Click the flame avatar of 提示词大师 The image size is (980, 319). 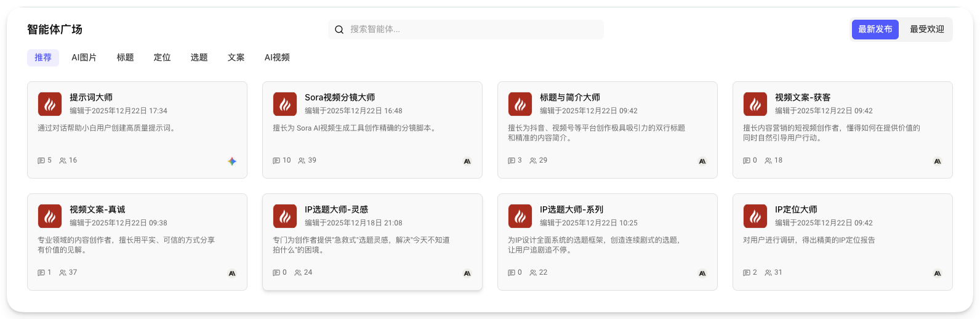click(x=50, y=104)
